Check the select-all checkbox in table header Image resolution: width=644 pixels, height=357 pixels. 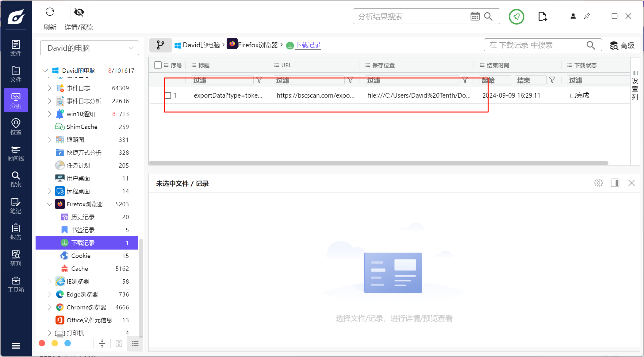(x=158, y=65)
